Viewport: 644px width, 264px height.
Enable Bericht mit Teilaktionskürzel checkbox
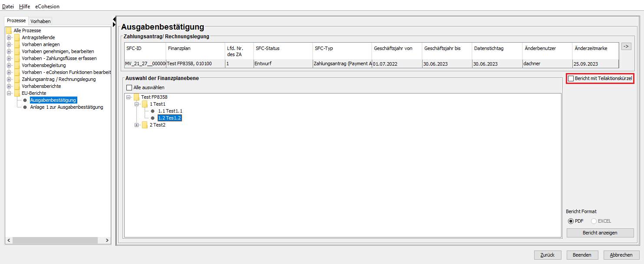(571, 79)
